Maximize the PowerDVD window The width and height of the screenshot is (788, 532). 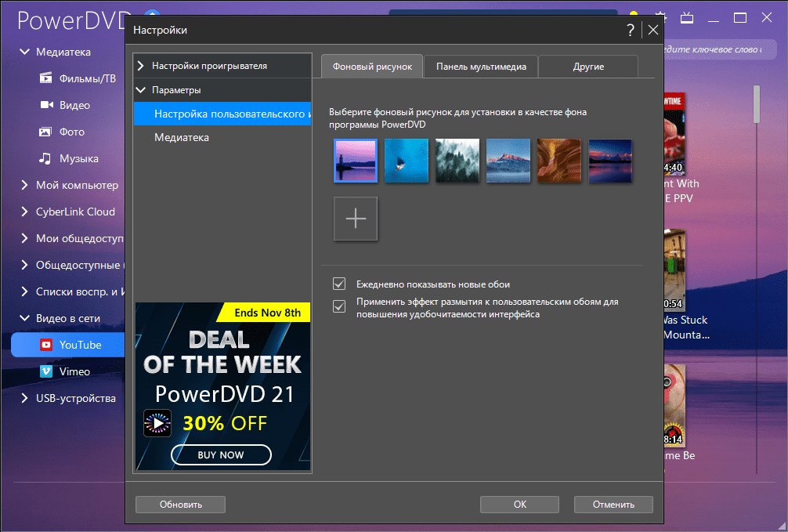click(x=739, y=18)
